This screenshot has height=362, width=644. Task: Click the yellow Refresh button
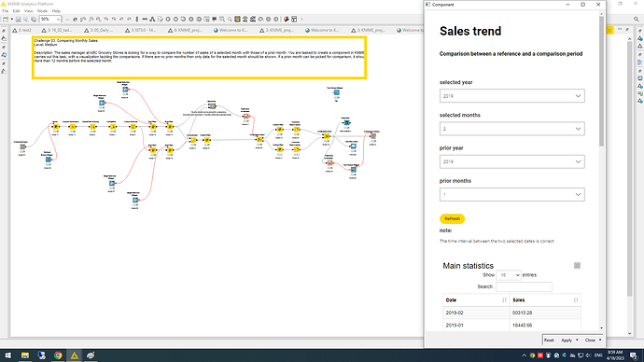click(x=452, y=218)
